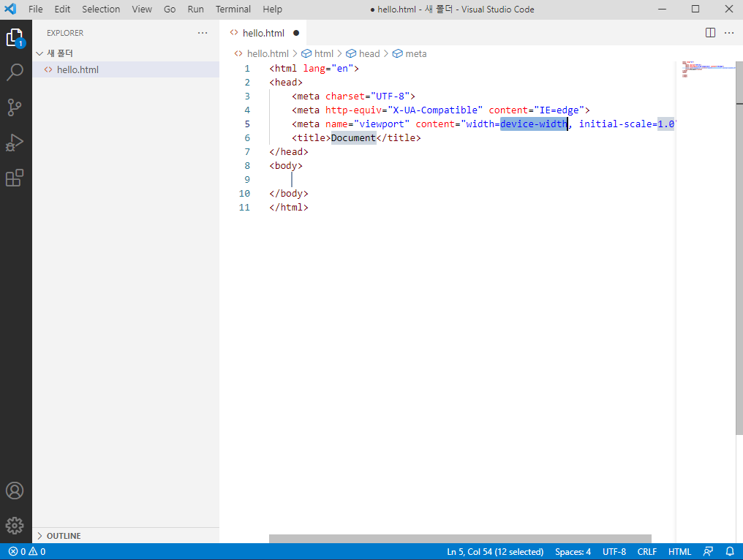Click the vertical editor scrollbar
Screen dimensions: 743x560
coord(739,249)
